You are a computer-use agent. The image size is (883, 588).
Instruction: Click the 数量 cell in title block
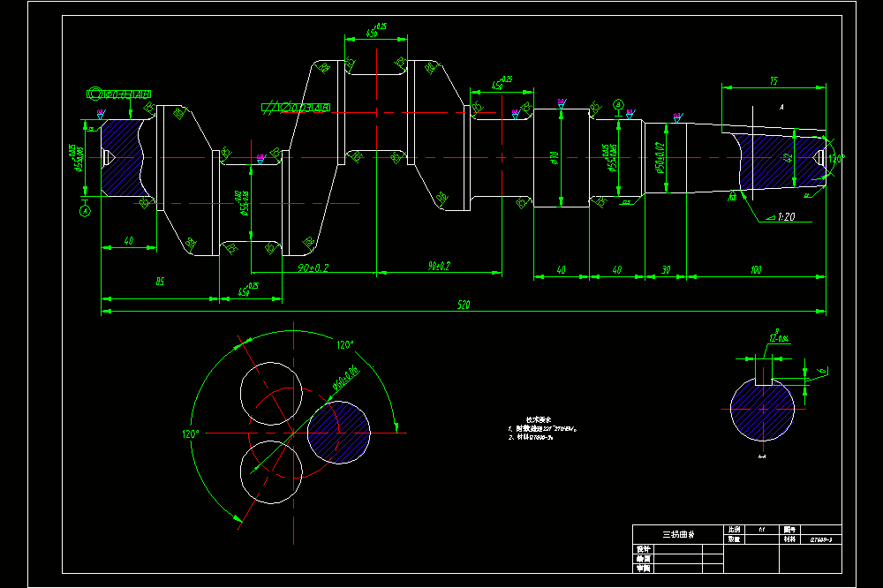pos(734,539)
